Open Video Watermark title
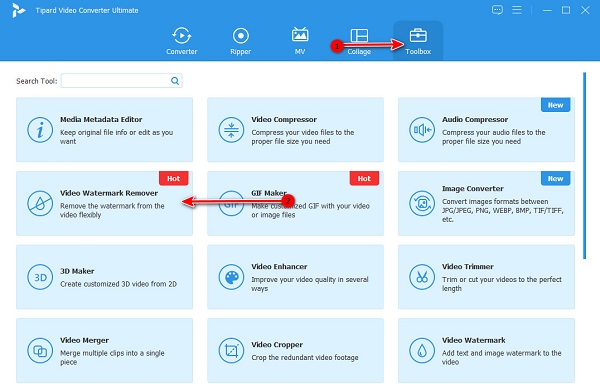The width and height of the screenshot is (600, 389). 474,340
